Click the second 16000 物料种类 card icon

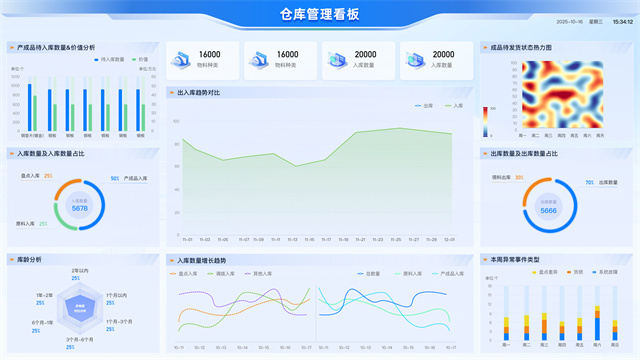[259, 60]
